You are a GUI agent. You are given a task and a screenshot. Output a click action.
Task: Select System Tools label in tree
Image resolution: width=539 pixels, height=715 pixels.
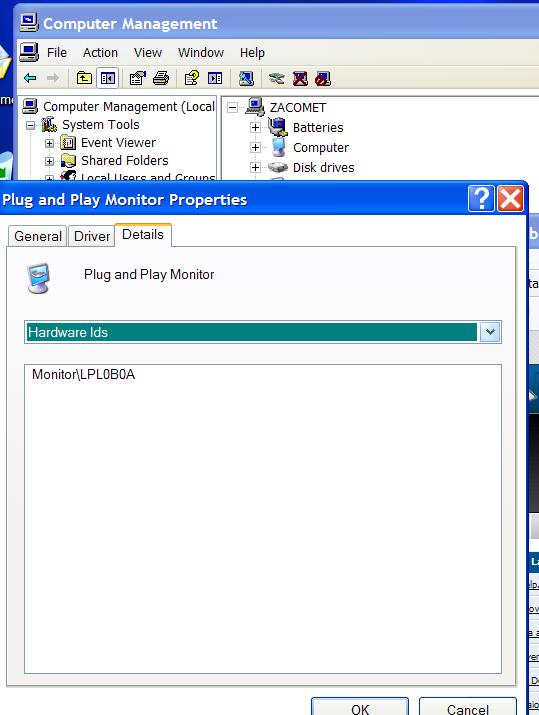(x=101, y=124)
